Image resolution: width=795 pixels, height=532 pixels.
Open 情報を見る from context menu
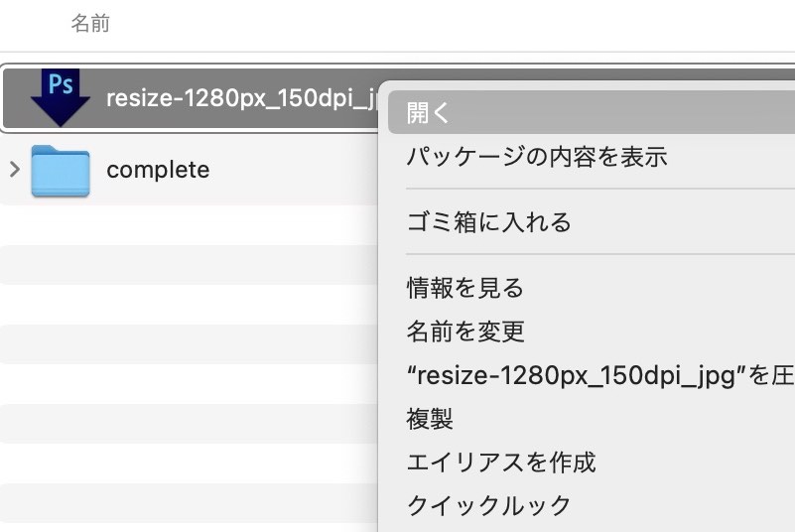pyautogui.click(x=464, y=289)
